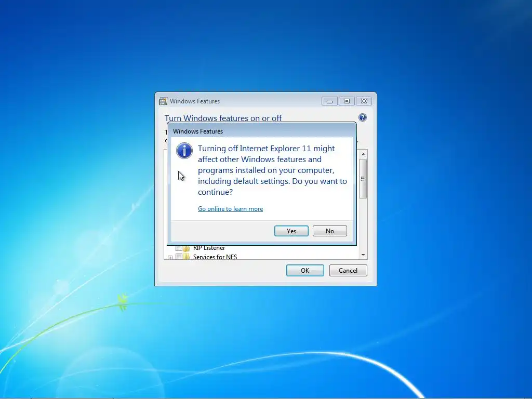This screenshot has height=399, width=532.
Task: Open the Go online to learn more link
Action: [230, 209]
